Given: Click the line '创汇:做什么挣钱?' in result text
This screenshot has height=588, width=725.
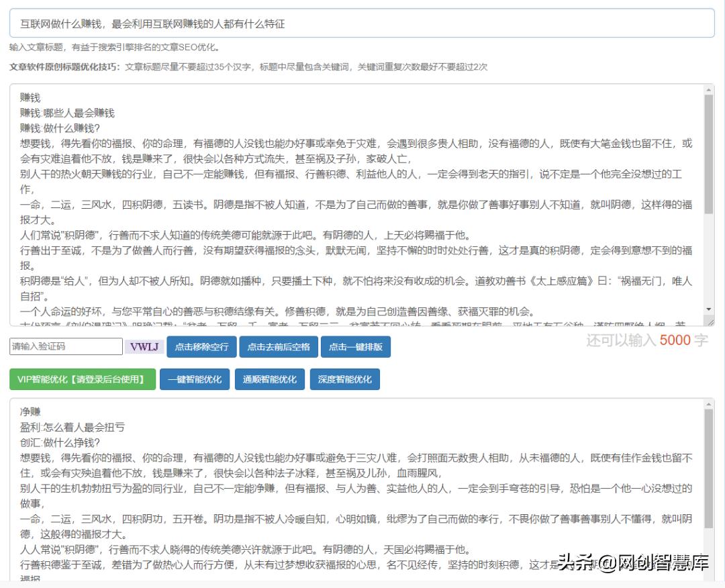Looking at the screenshot, I should [60, 442].
